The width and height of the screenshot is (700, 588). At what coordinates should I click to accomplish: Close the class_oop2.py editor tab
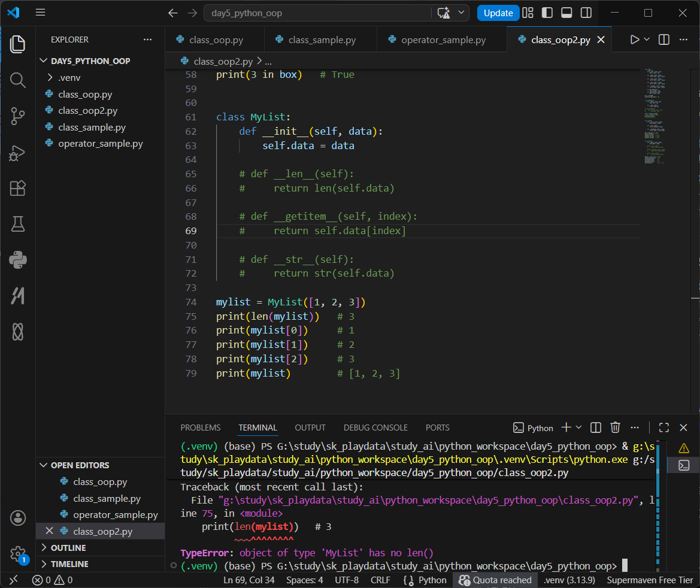pos(601,40)
